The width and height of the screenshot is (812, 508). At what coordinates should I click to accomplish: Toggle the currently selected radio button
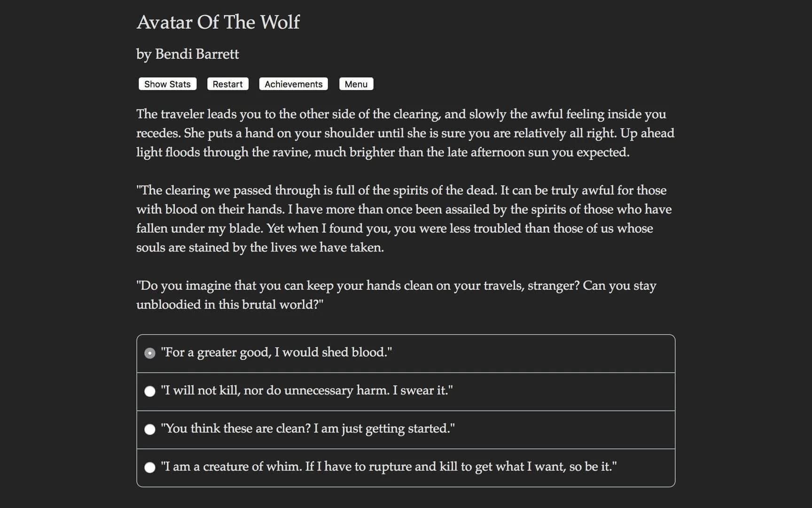click(x=149, y=352)
